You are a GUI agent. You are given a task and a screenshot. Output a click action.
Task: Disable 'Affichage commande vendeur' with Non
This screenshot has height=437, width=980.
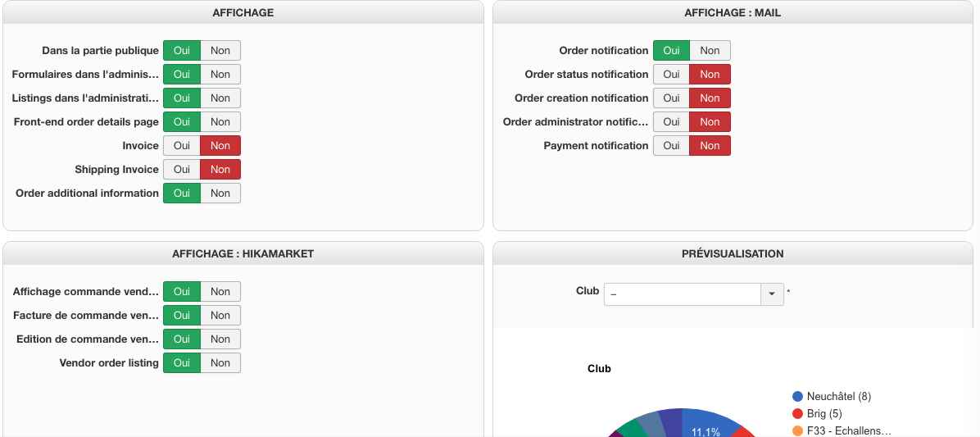coord(220,292)
